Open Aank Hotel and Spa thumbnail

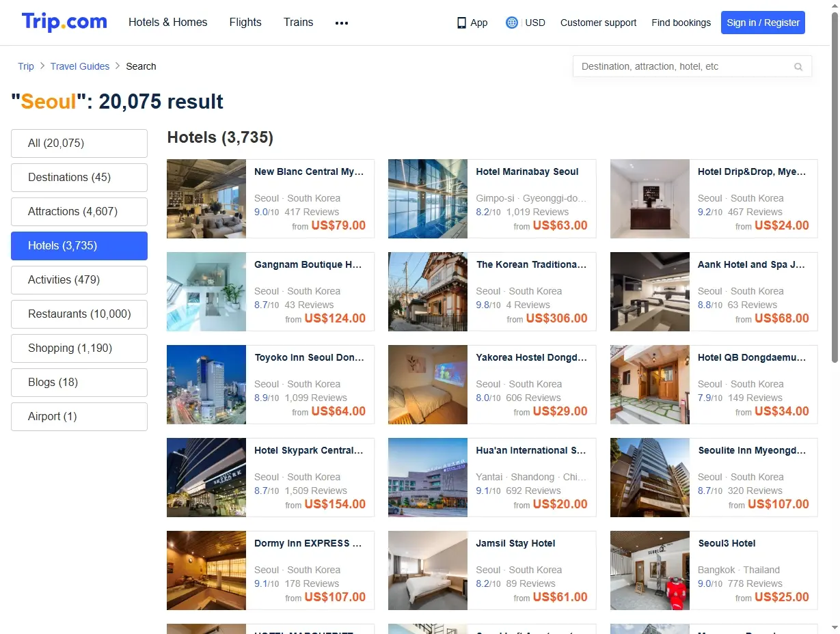(650, 292)
